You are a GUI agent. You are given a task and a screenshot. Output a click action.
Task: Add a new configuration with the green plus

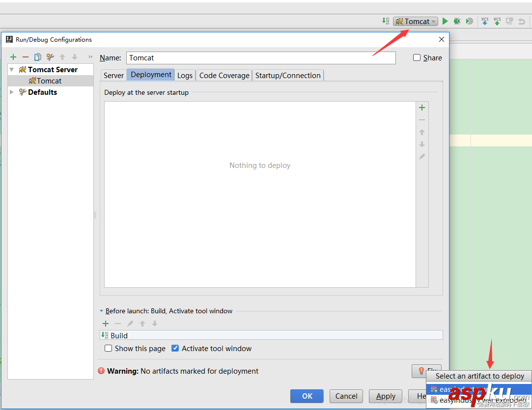(13, 57)
